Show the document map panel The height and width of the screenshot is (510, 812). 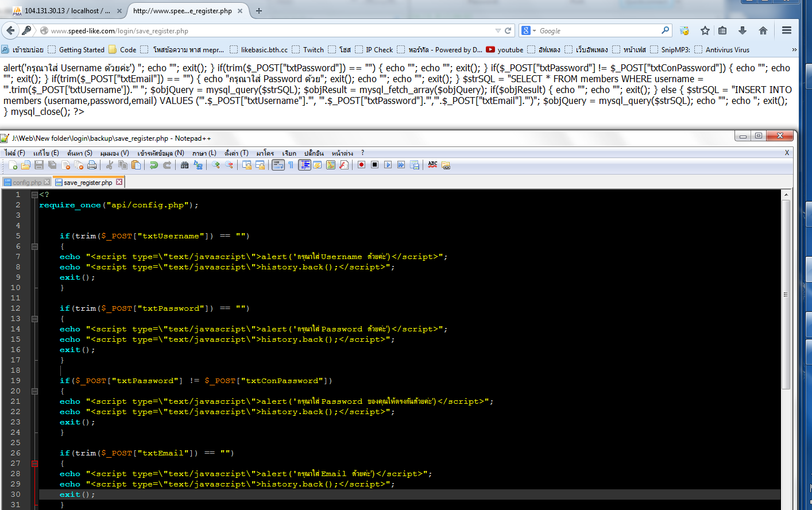point(330,165)
